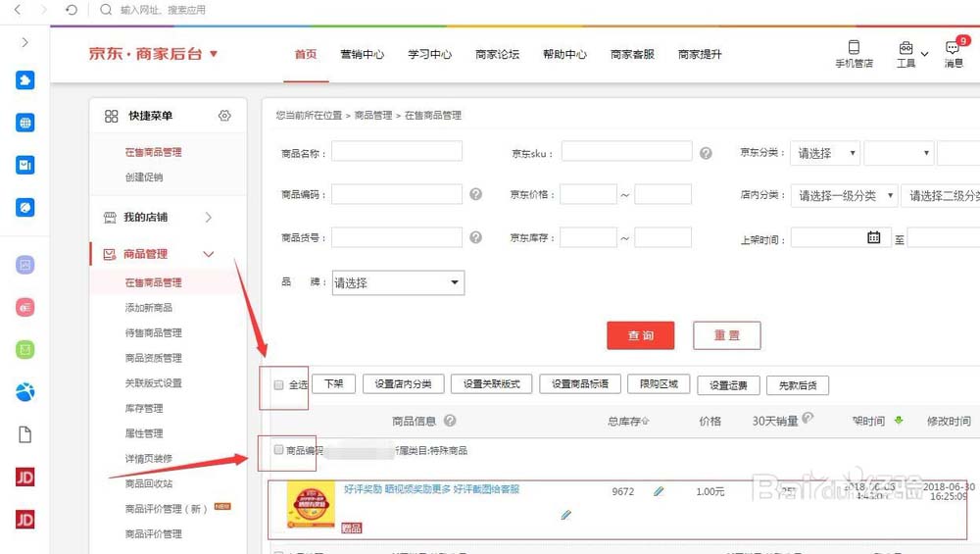
Task: Click help icon next to 商品编码 field
Action: click(x=475, y=194)
